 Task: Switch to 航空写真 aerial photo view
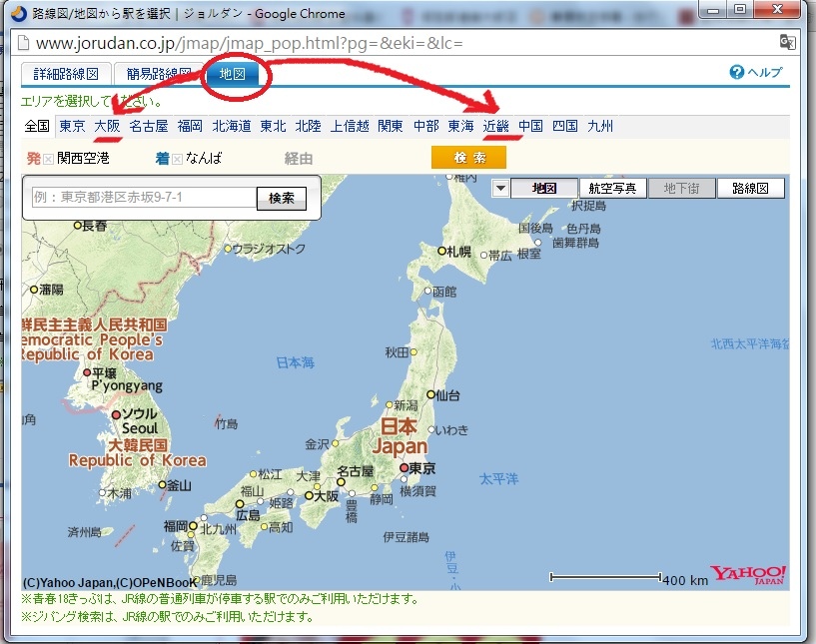[613, 187]
